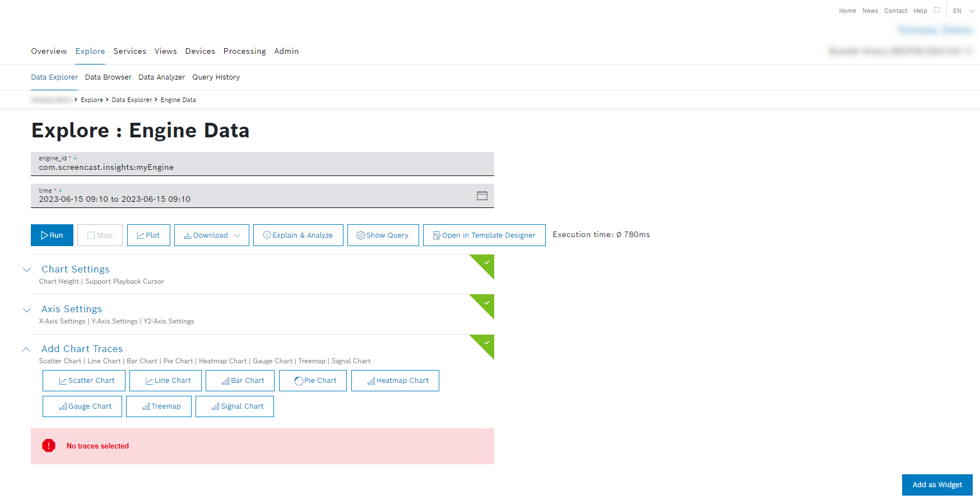
Task: Open Explain & Analyze
Action: (298, 235)
